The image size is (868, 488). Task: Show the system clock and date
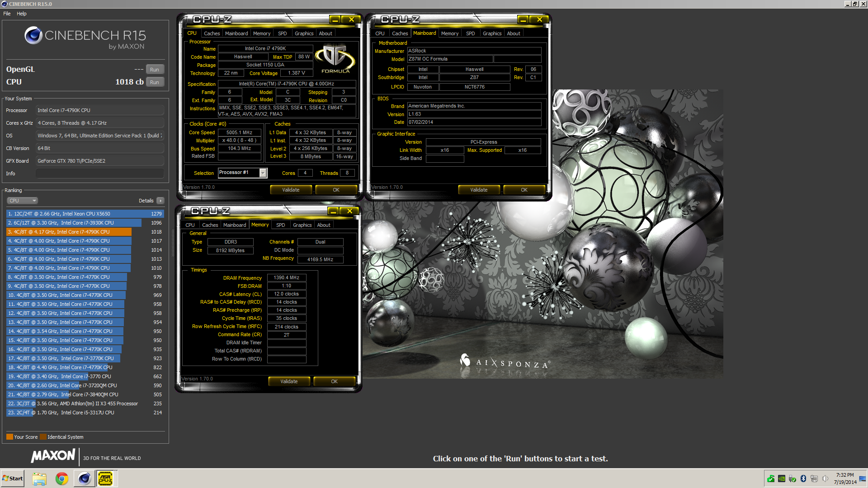click(x=845, y=479)
